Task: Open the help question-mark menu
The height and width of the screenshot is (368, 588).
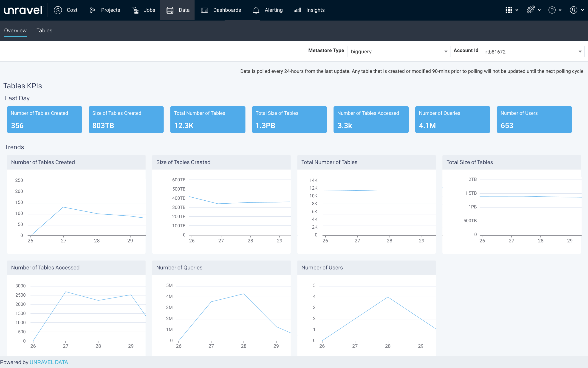Action: point(552,10)
